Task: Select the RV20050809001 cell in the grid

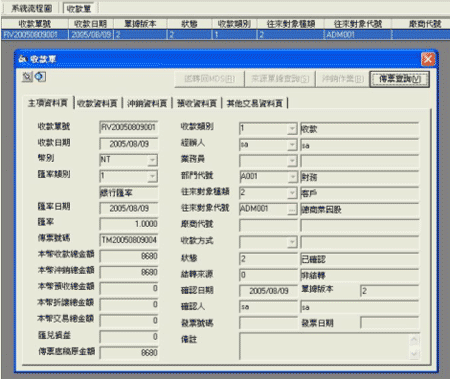Action: click(35, 35)
